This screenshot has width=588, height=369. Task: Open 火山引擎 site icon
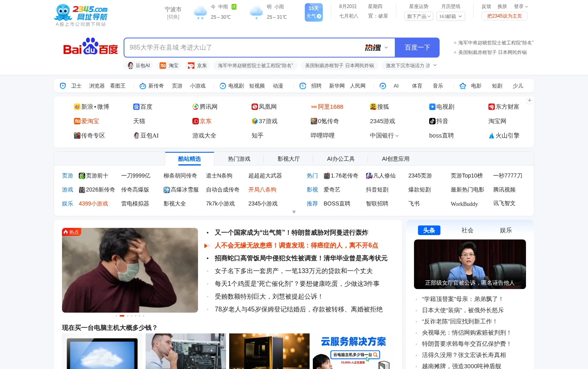click(x=492, y=136)
